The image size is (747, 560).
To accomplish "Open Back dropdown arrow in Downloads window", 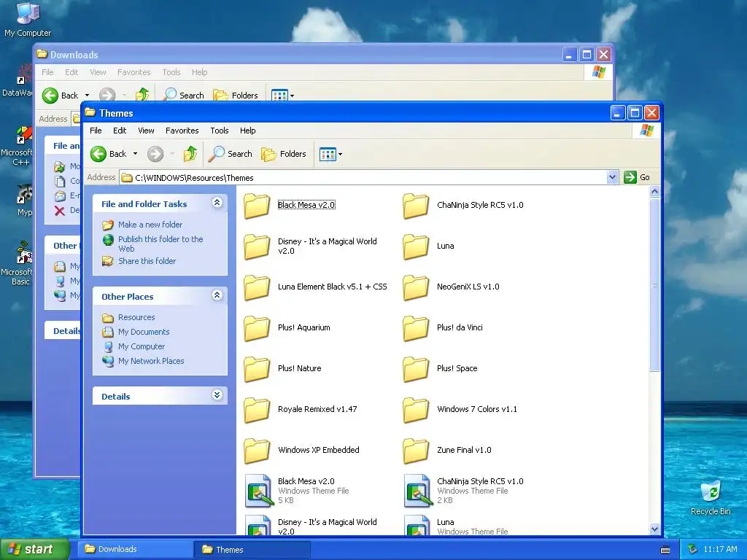I will (x=88, y=96).
